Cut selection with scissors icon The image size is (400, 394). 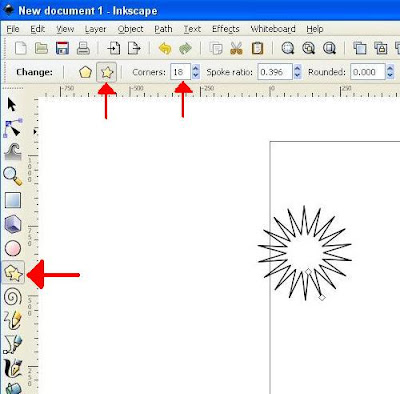(236, 48)
